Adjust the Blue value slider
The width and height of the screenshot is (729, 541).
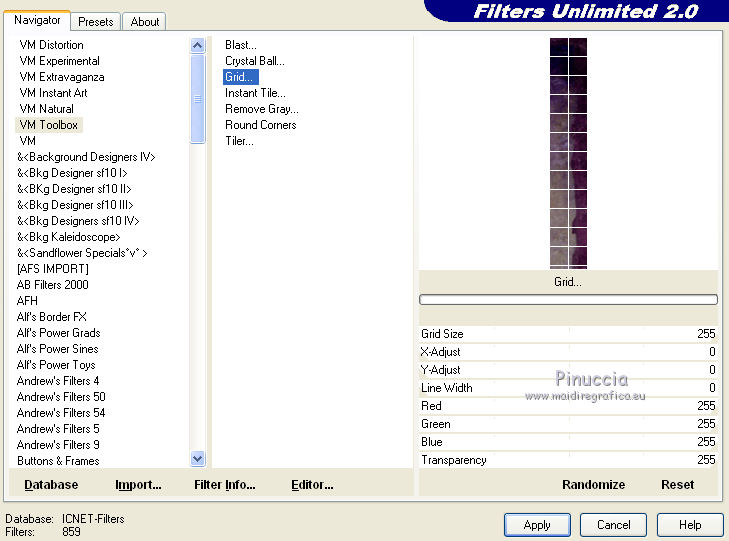(x=568, y=442)
